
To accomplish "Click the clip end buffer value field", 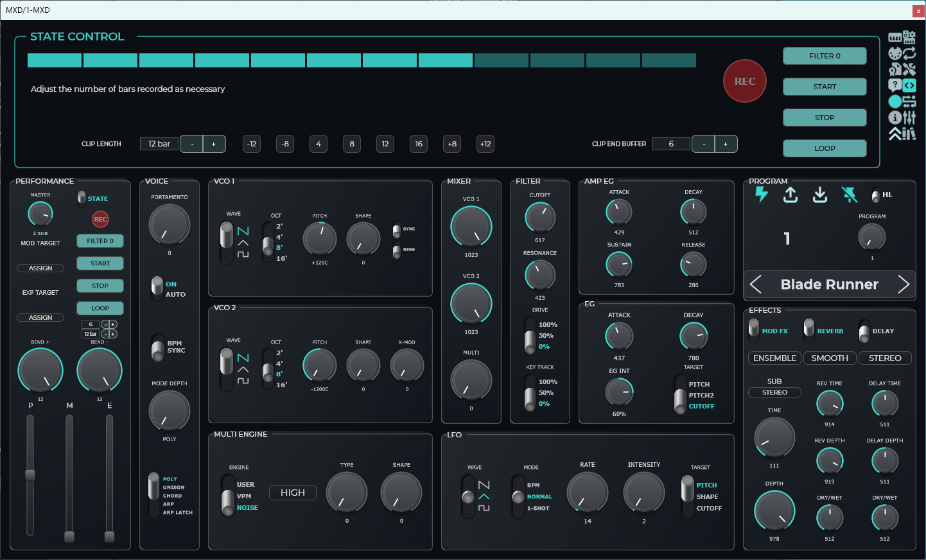I will [x=671, y=144].
